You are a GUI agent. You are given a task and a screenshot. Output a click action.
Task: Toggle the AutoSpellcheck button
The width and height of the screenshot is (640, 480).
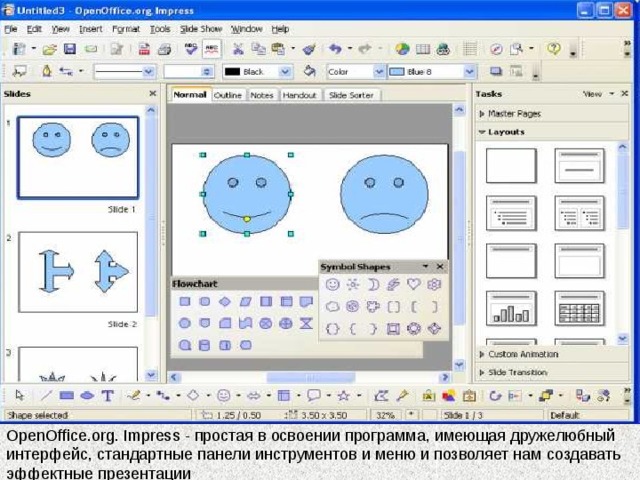click(x=211, y=49)
